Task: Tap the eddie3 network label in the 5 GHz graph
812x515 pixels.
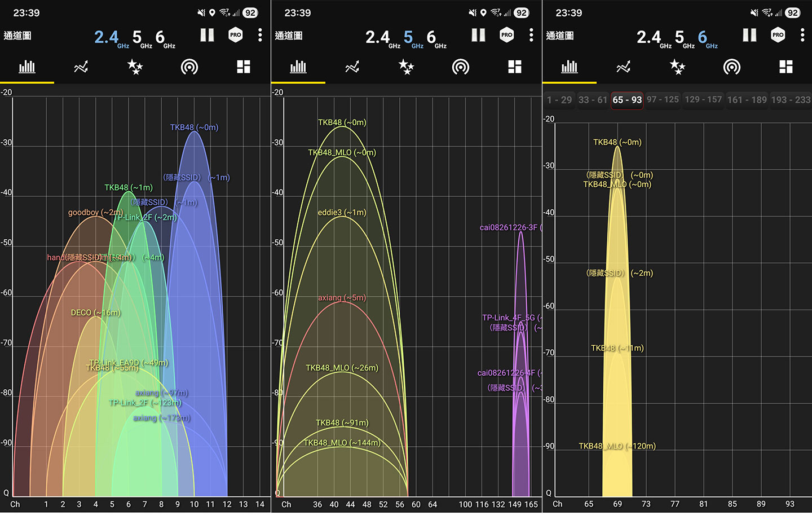Action: tap(342, 213)
